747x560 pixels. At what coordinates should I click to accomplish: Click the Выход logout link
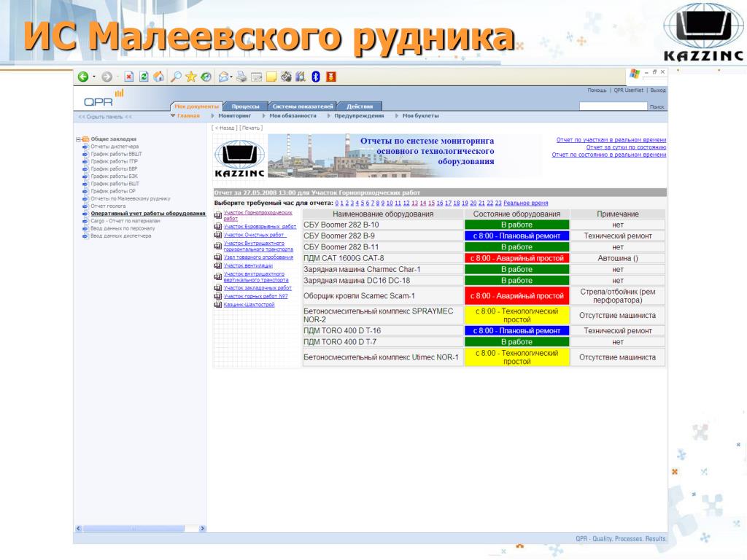(658, 90)
